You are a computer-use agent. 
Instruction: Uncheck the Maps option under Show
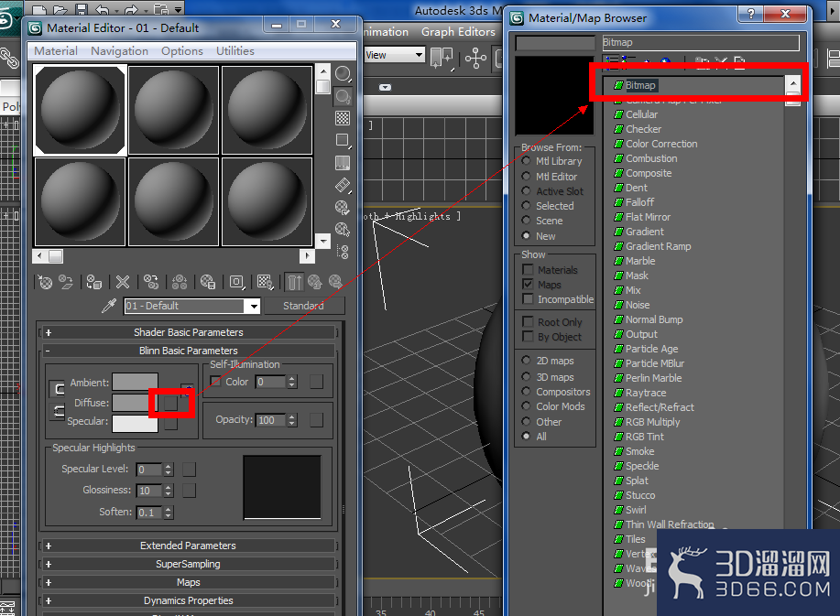coord(528,284)
